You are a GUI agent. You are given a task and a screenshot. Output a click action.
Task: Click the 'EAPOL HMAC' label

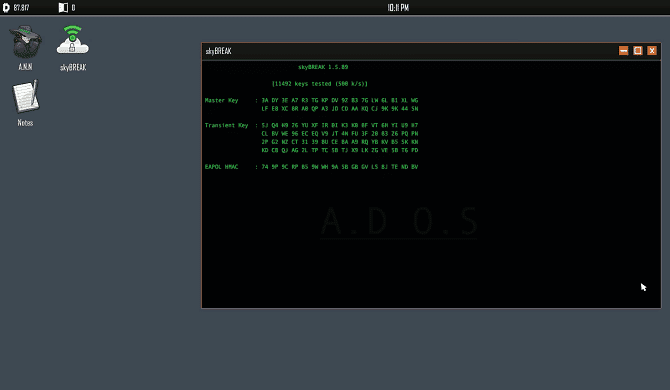(x=221, y=167)
